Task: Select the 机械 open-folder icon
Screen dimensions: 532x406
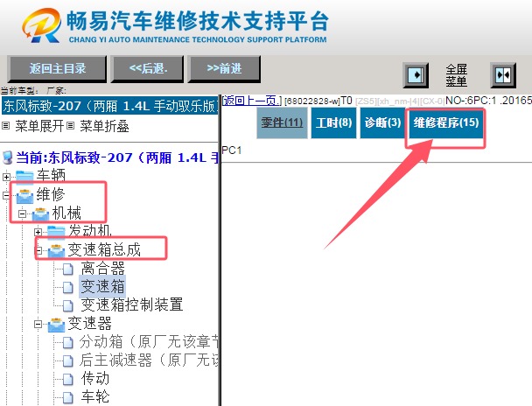Action: point(41,214)
